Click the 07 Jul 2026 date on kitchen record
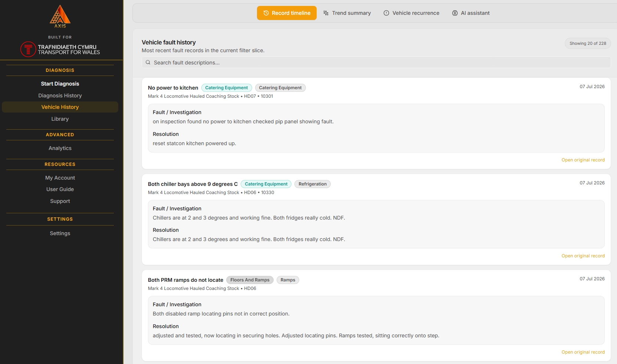Image resolution: width=617 pixels, height=364 pixels. [592, 87]
